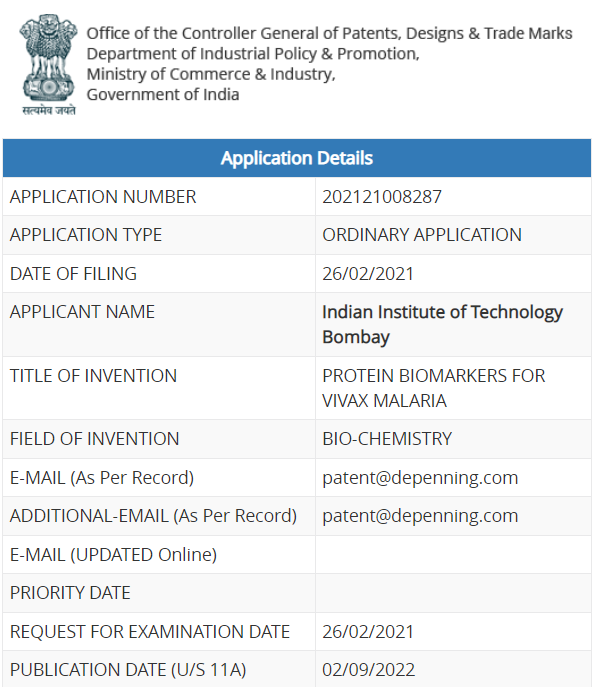Click the Application Details header bar

coord(297,158)
